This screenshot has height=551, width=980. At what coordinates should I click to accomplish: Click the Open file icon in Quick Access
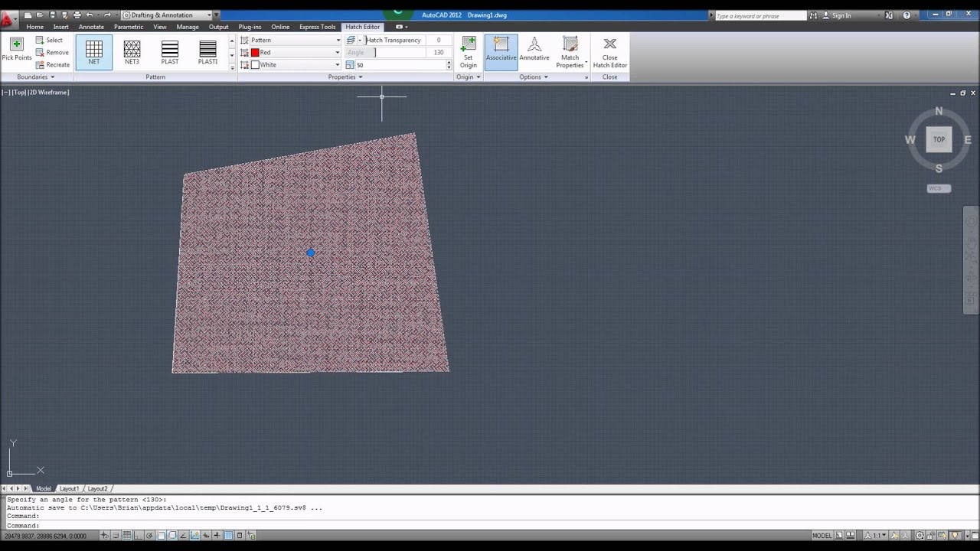(41, 15)
